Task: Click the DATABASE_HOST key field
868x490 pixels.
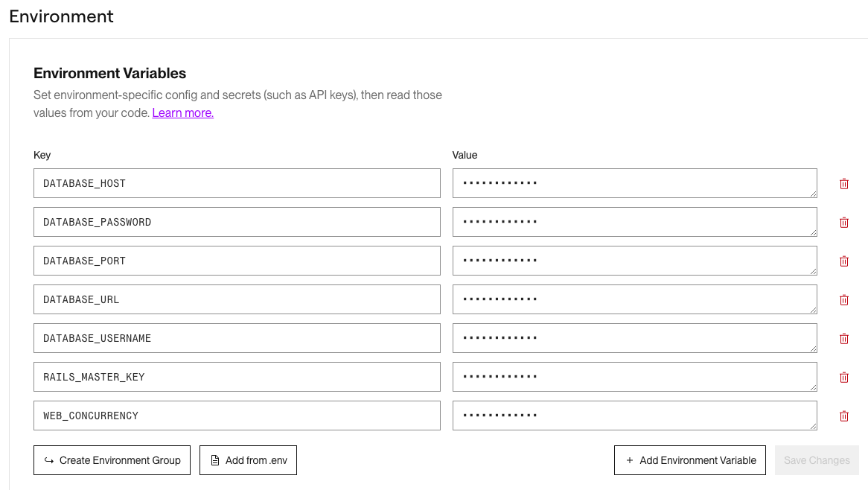Action: (x=237, y=183)
